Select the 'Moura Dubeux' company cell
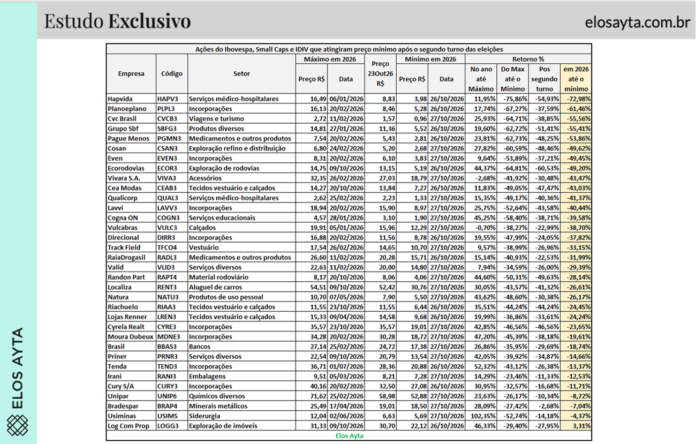The width and height of the screenshot is (696, 444). [131, 337]
